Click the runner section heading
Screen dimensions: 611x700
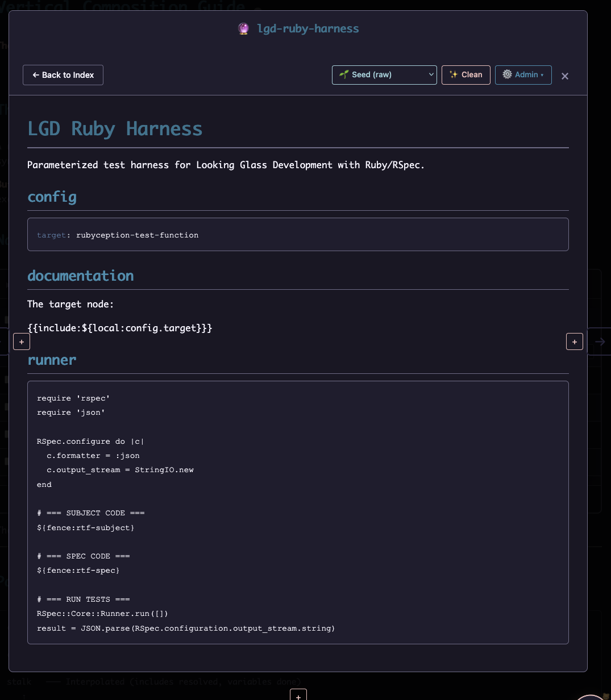[x=52, y=360]
